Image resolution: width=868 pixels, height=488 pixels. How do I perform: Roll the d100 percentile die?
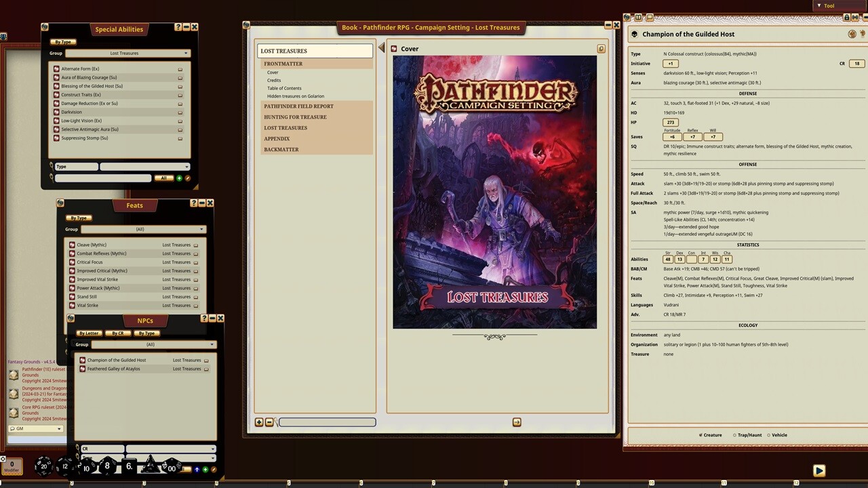170,468
